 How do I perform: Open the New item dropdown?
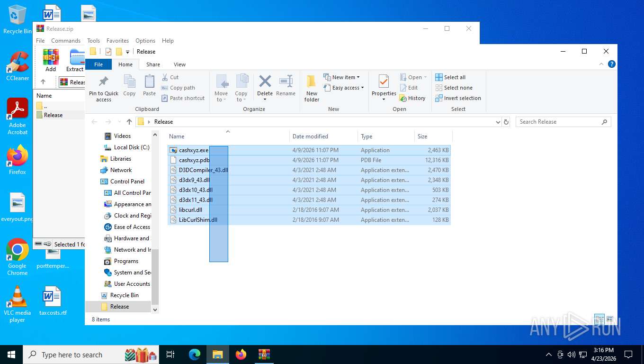tap(341, 77)
